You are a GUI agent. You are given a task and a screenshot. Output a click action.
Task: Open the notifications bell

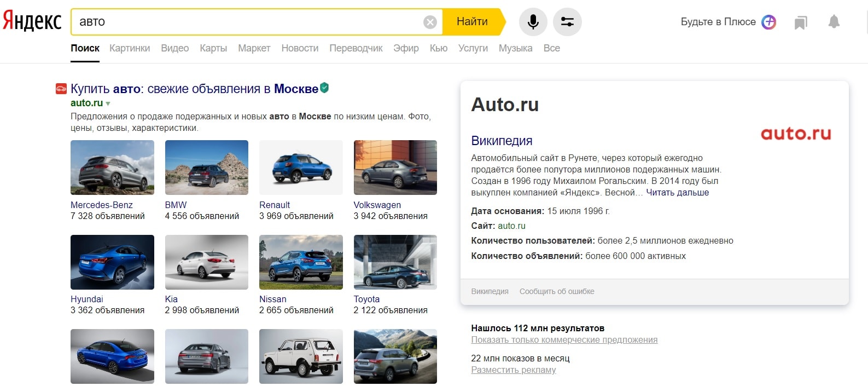coord(834,22)
